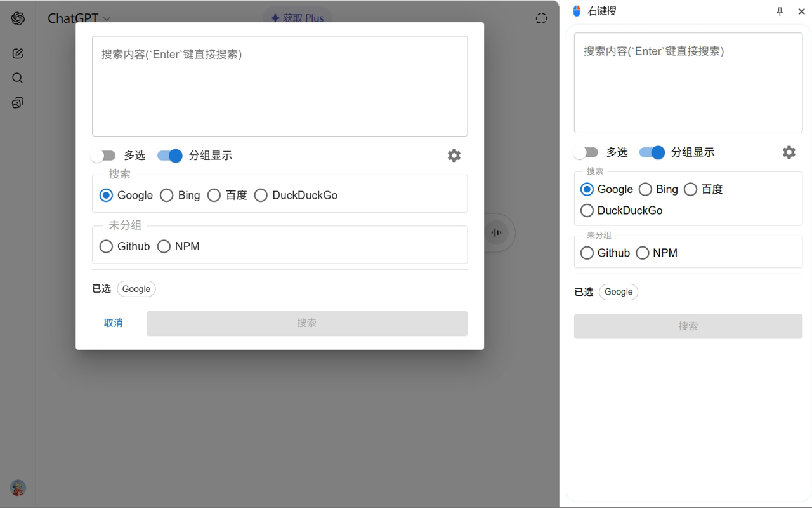Open settings gear in the popup dialog
The height and width of the screenshot is (508, 812).
454,156
